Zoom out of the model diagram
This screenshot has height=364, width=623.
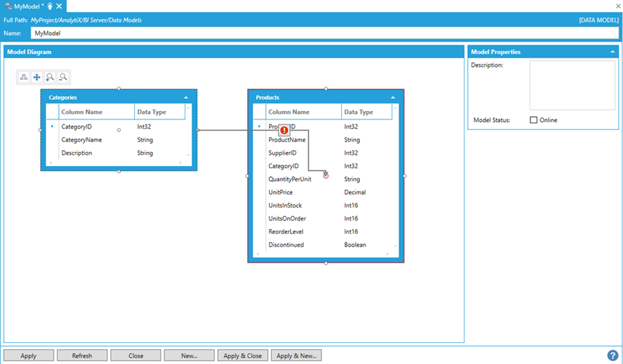click(63, 77)
